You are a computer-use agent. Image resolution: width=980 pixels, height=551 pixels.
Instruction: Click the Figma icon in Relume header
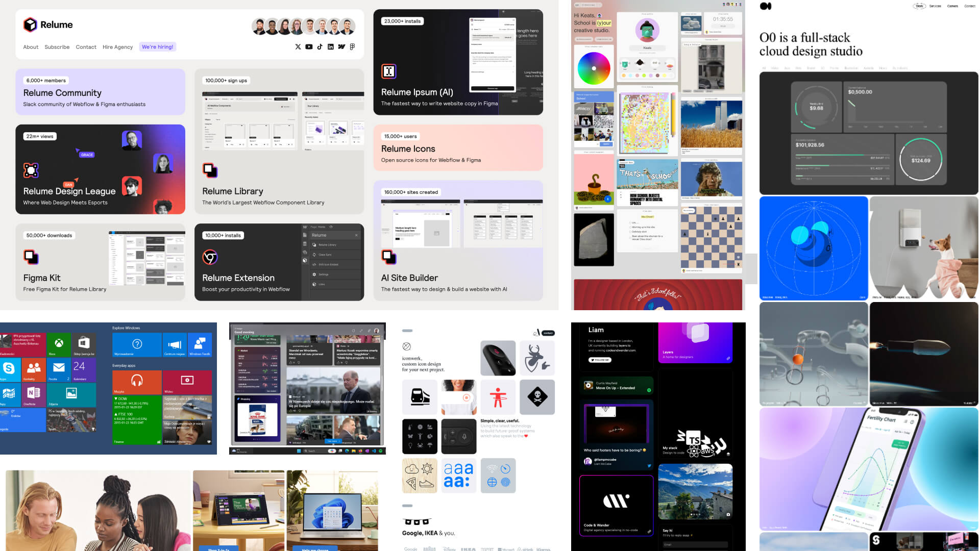(x=352, y=47)
